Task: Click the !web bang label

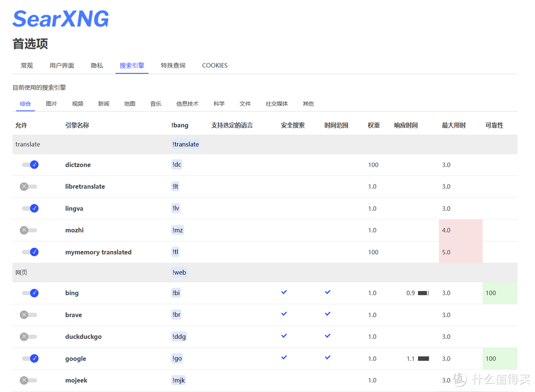Action: [179, 273]
